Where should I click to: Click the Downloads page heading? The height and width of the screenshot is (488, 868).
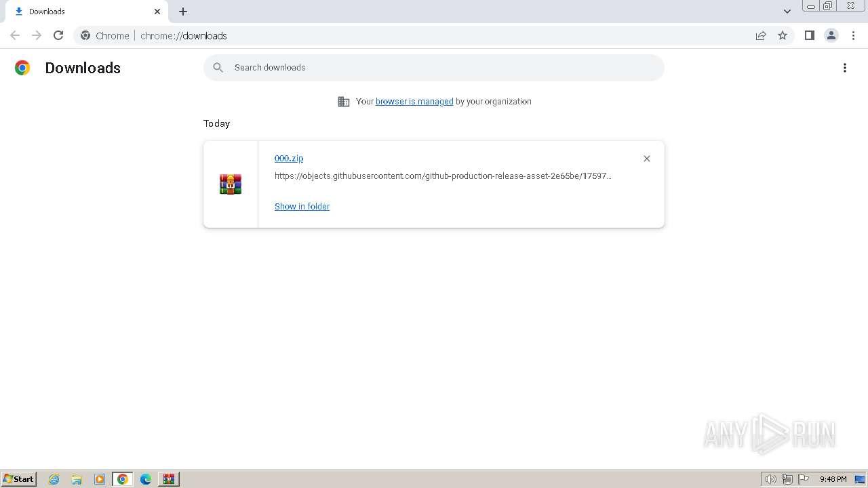click(83, 68)
